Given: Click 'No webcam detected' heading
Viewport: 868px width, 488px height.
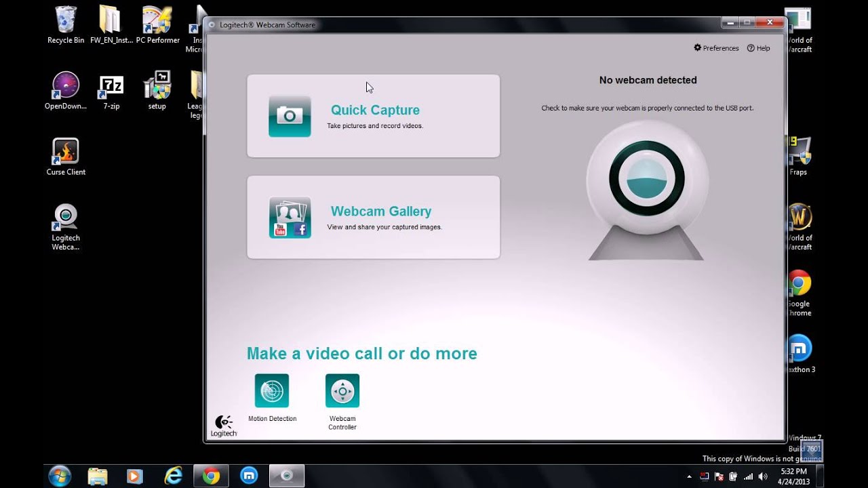Looking at the screenshot, I should pyautogui.click(x=648, y=80).
